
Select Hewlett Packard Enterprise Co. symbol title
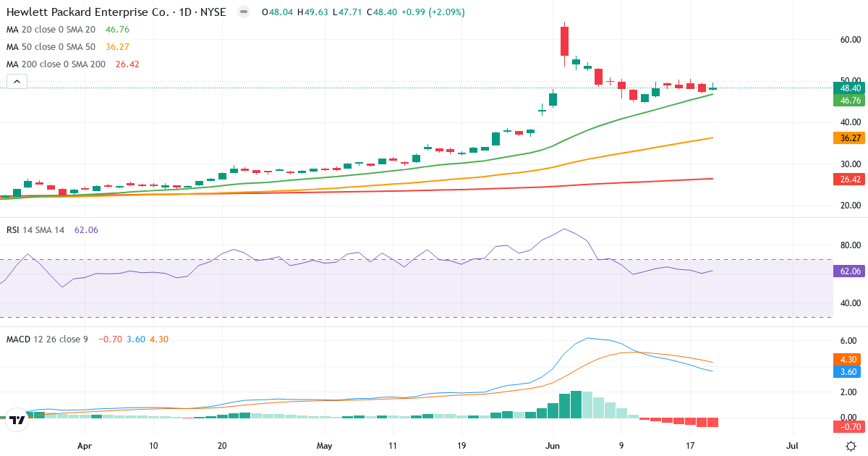click(x=116, y=12)
